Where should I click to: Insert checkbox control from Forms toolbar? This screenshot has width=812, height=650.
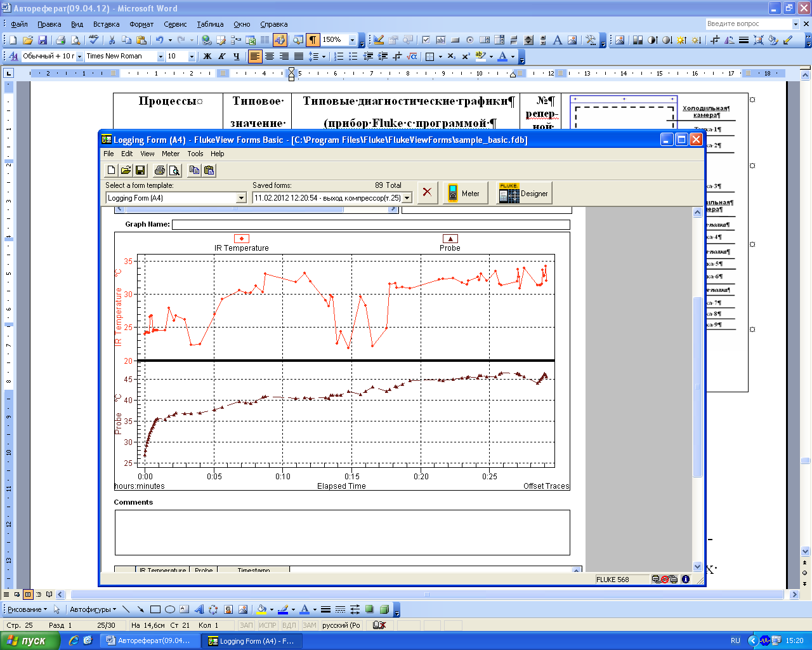point(426,40)
